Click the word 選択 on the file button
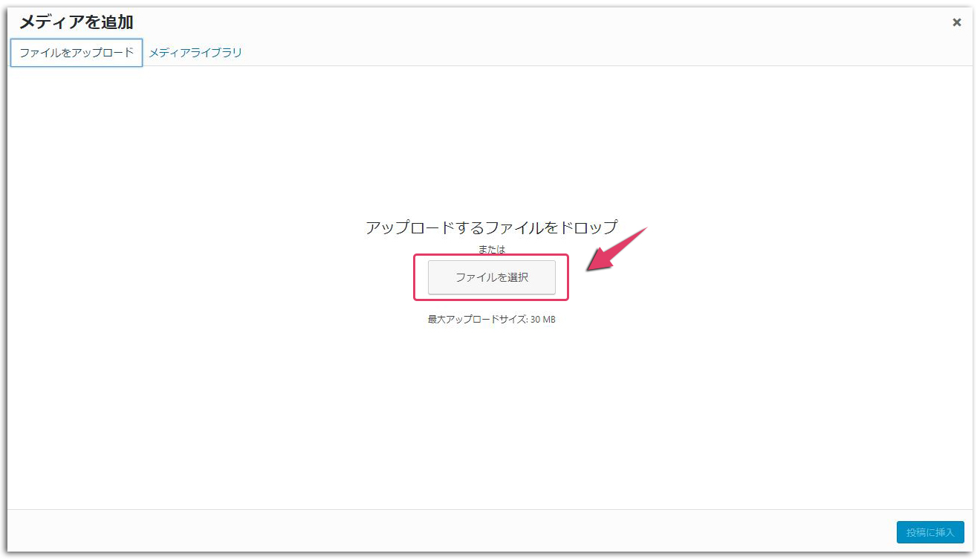 point(516,277)
